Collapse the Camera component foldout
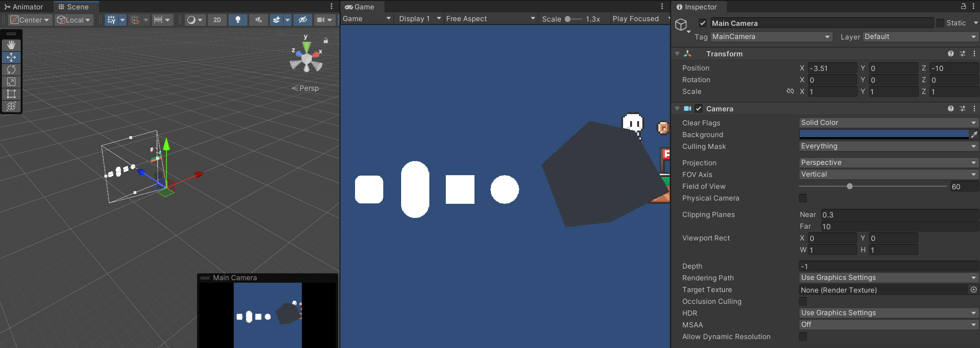 coord(677,108)
